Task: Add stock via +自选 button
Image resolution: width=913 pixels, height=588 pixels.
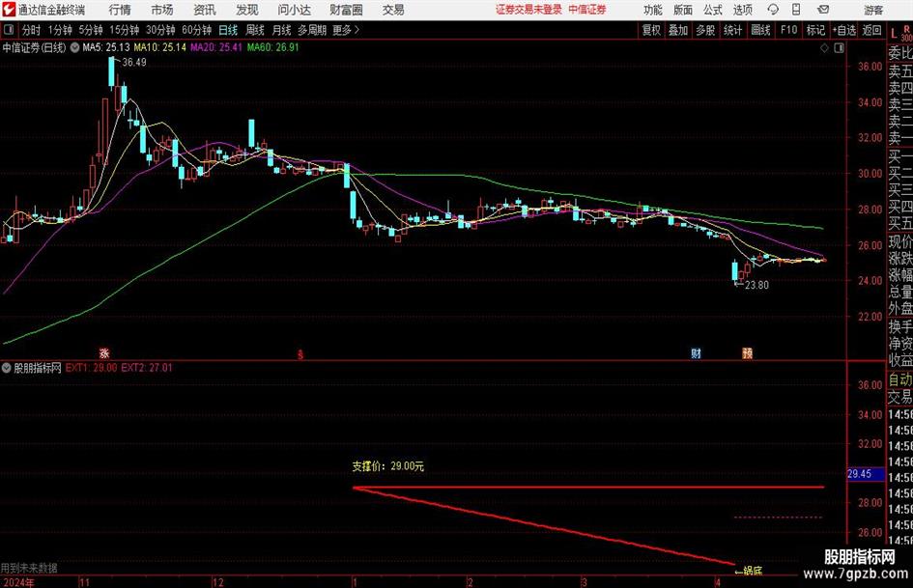Action: pyautogui.click(x=844, y=30)
